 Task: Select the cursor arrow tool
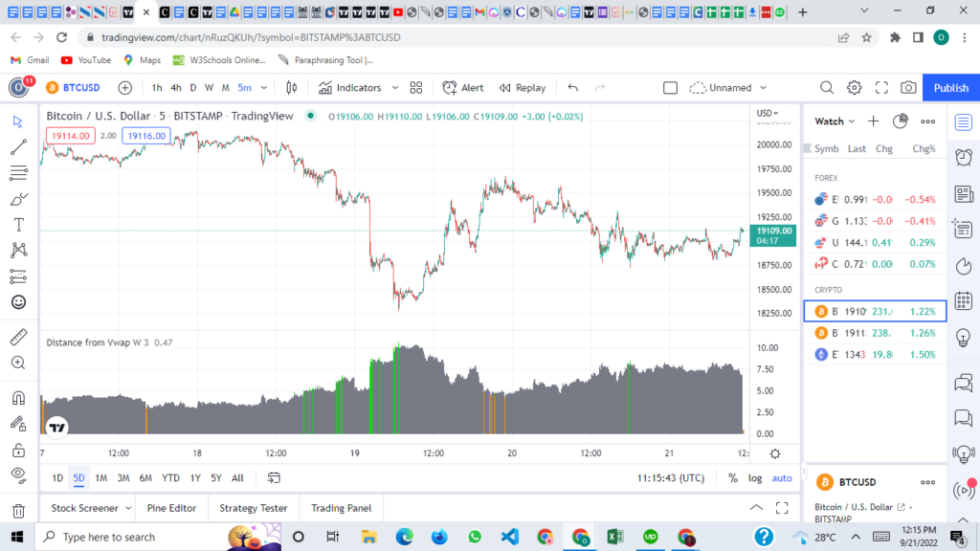tap(18, 121)
